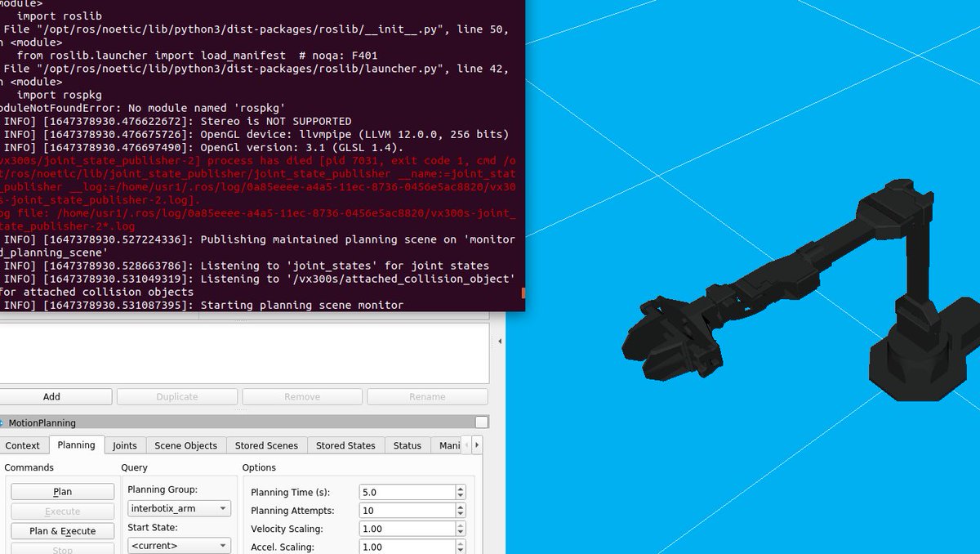Click the Plan button

point(62,492)
